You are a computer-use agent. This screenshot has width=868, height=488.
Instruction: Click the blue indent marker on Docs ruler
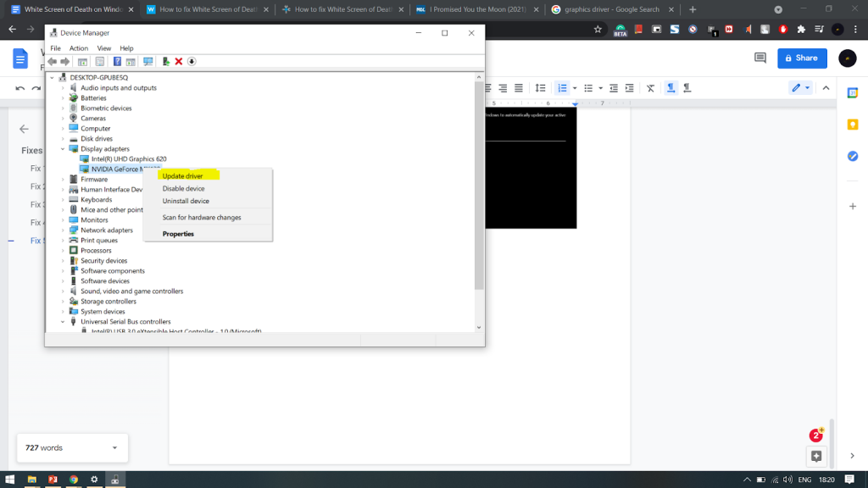point(576,104)
